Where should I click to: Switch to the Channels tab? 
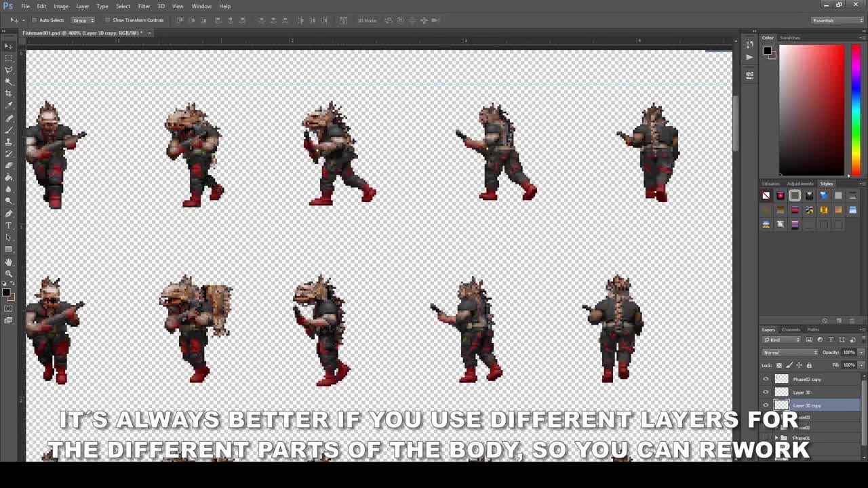791,329
